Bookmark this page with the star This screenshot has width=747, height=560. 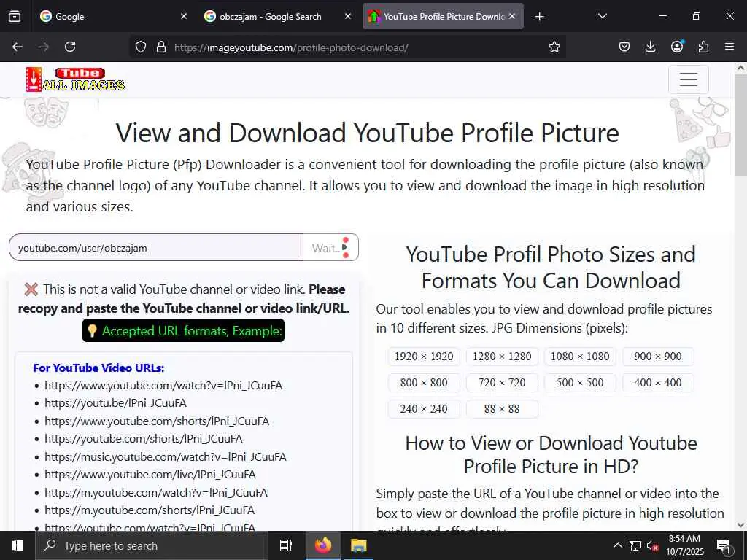pos(554,47)
